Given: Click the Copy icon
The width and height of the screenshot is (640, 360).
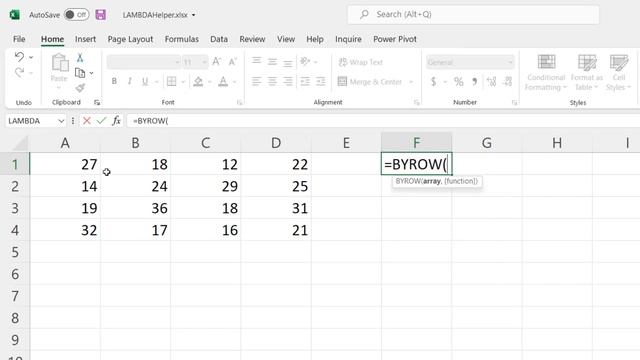Looking at the screenshot, I should click(80, 73).
